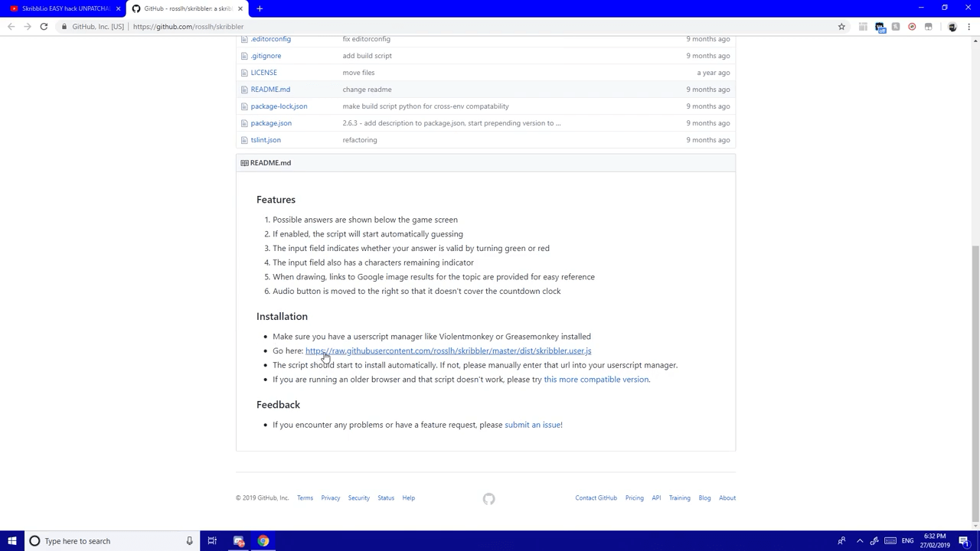Viewport: 980px width, 551px height.
Task: Open the Contact GitHub footer link
Action: [x=596, y=498]
